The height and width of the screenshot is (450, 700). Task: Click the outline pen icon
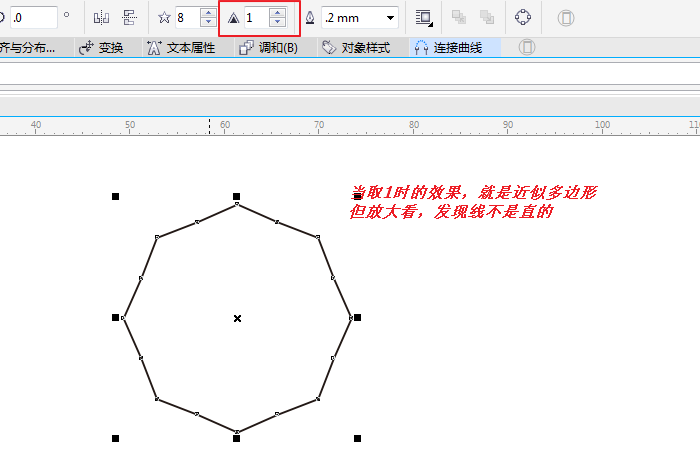point(310,18)
